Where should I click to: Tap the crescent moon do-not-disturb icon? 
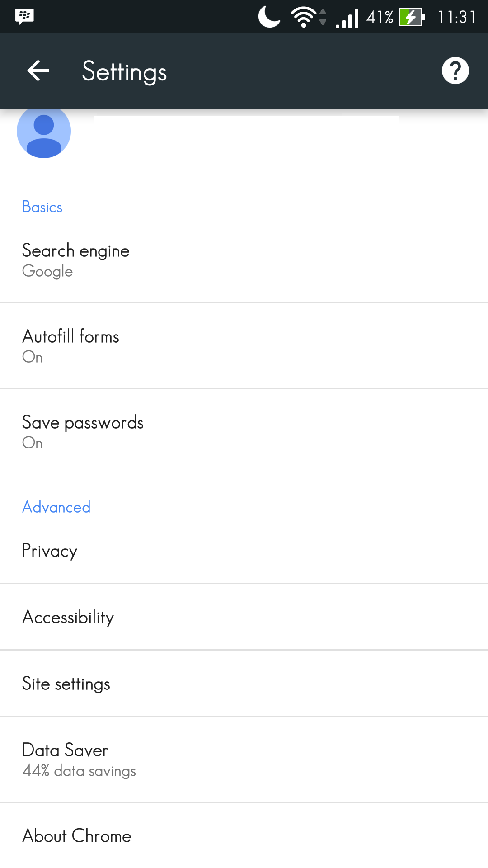(x=269, y=17)
